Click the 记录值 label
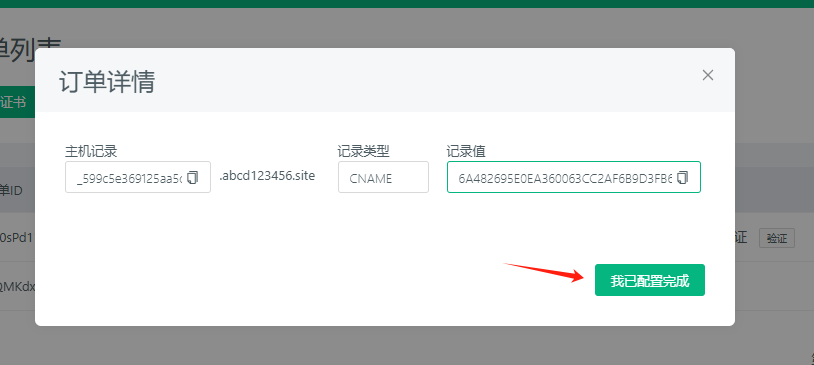The image size is (814, 365). (466, 152)
